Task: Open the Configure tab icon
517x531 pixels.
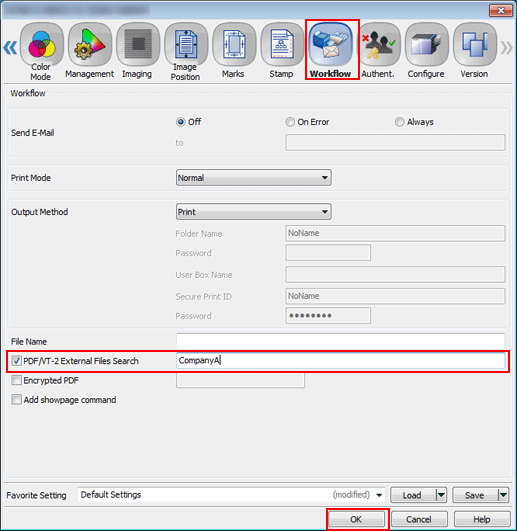Action: pyautogui.click(x=427, y=45)
